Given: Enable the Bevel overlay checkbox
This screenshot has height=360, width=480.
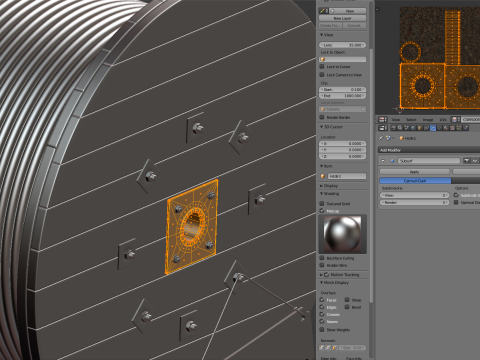Looking at the screenshot, I should click(347, 307).
